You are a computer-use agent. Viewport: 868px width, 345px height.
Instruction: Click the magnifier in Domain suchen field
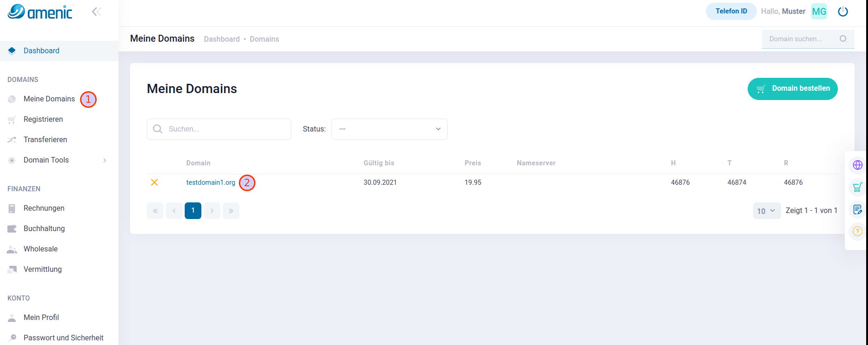[843, 39]
